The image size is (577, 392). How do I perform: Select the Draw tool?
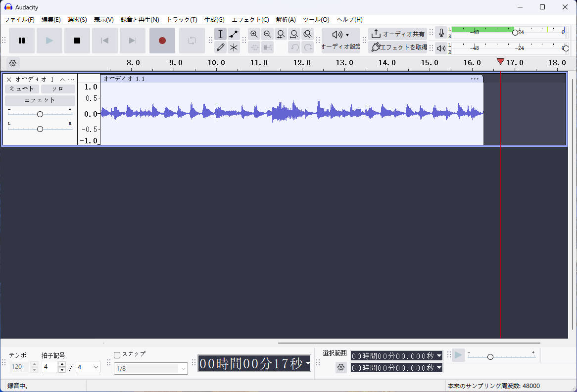(220, 47)
